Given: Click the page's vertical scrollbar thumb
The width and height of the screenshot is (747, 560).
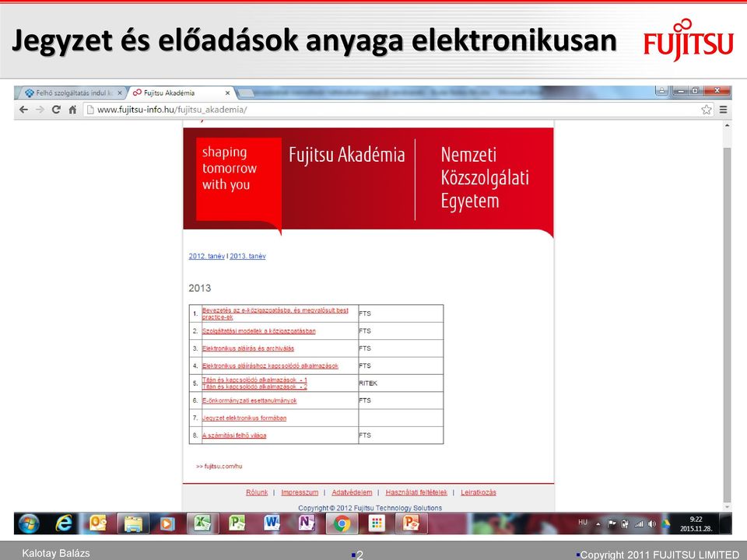Looking at the screenshot, I should tap(727, 324).
